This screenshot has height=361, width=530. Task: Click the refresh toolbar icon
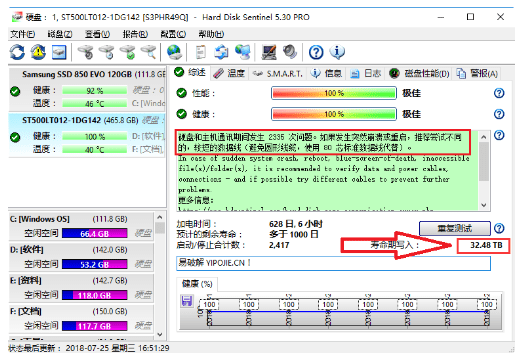pos(17,52)
